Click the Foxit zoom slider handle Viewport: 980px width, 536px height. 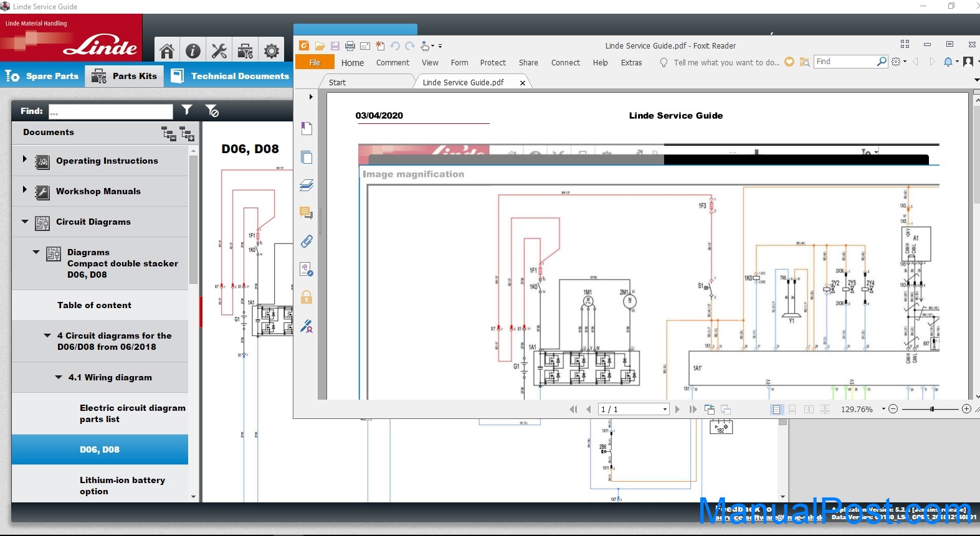click(x=932, y=409)
